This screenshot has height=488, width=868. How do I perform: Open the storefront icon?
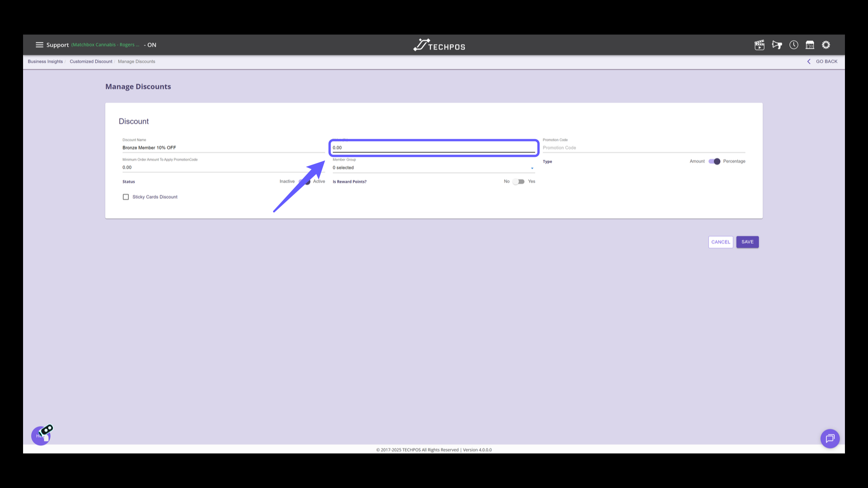click(810, 45)
